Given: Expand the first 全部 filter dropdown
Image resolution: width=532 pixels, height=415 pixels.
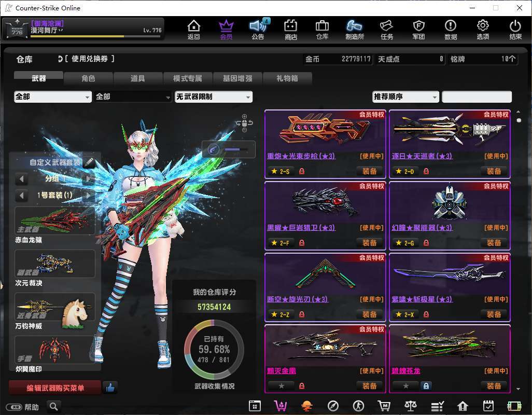Looking at the screenshot, I should tap(53, 97).
